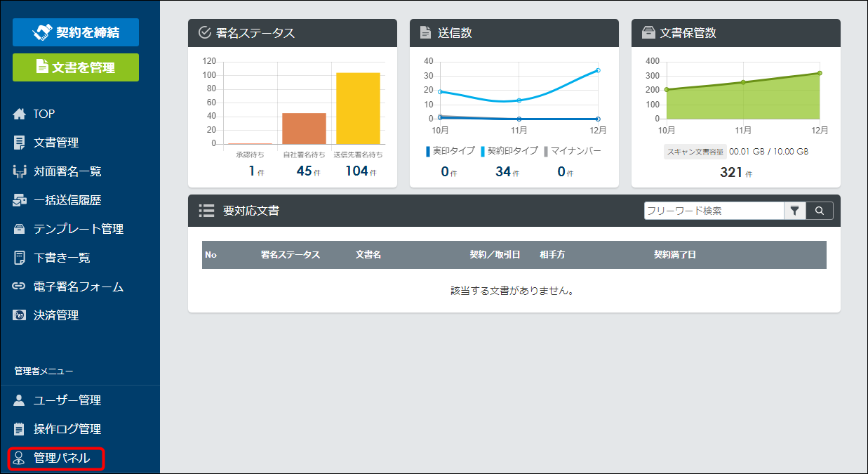Click the 一括送信履歴 sidebar icon
868x474 pixels.
pyautogui.click(x=19, y=200)
